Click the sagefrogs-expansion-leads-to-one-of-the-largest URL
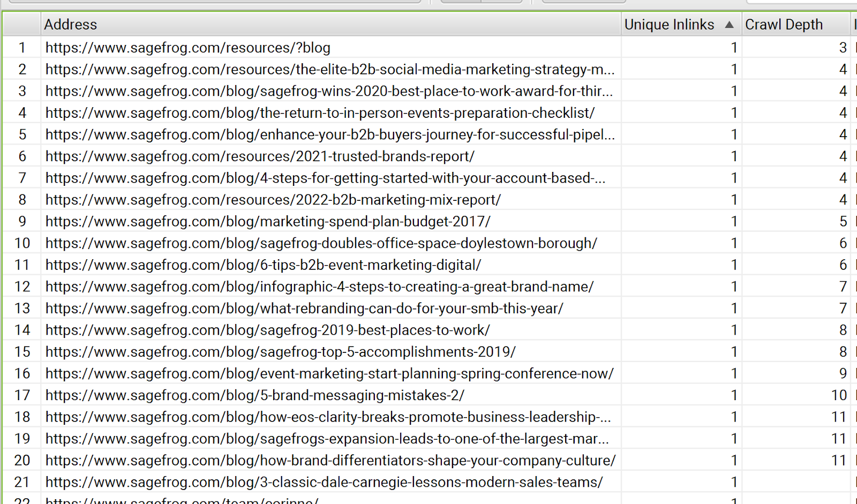857x504 pixels. [327, 439]
